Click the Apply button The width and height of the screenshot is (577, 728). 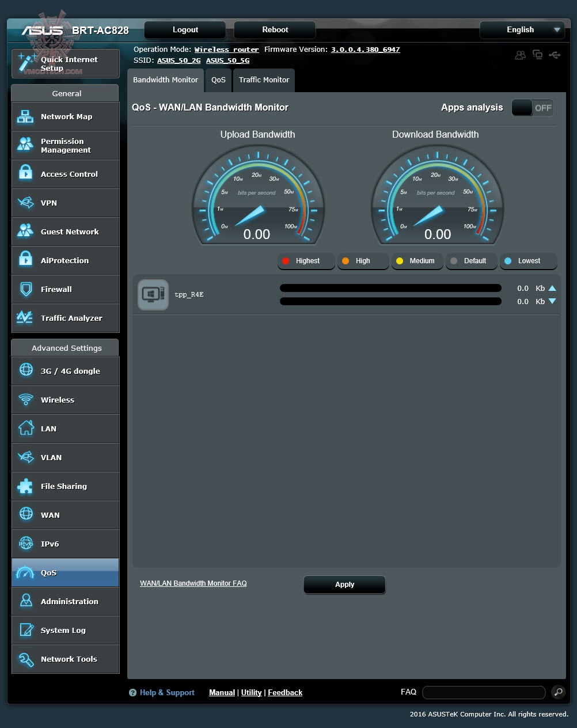344,585
